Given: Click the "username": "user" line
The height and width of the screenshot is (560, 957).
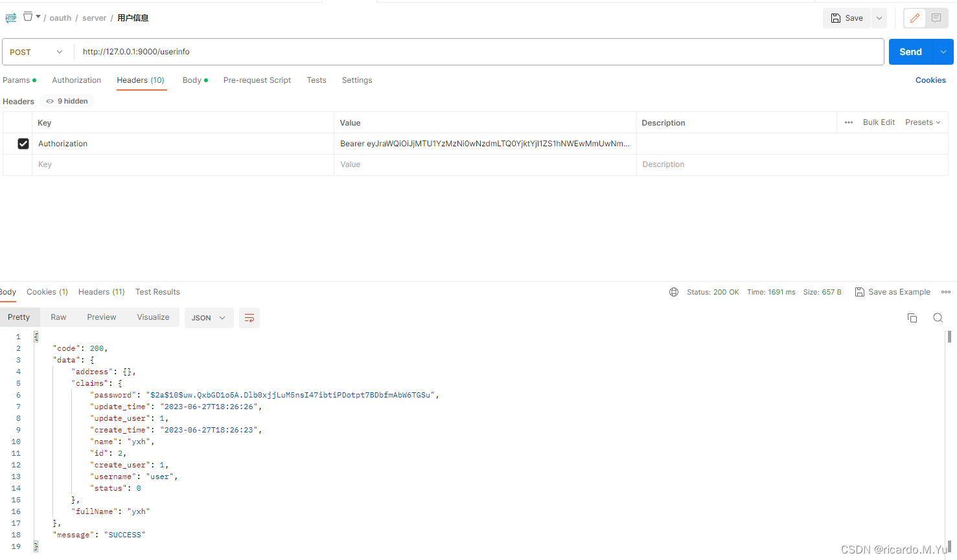Looking at the screenshot, I should coord(134,476).
